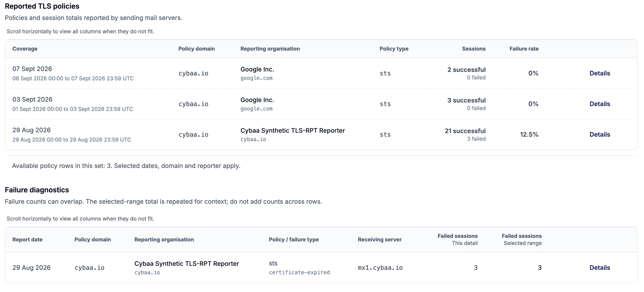Viewport: 644px width, 292px height.
Task: Click the Report date column header
Action: (x=28, y=240)
